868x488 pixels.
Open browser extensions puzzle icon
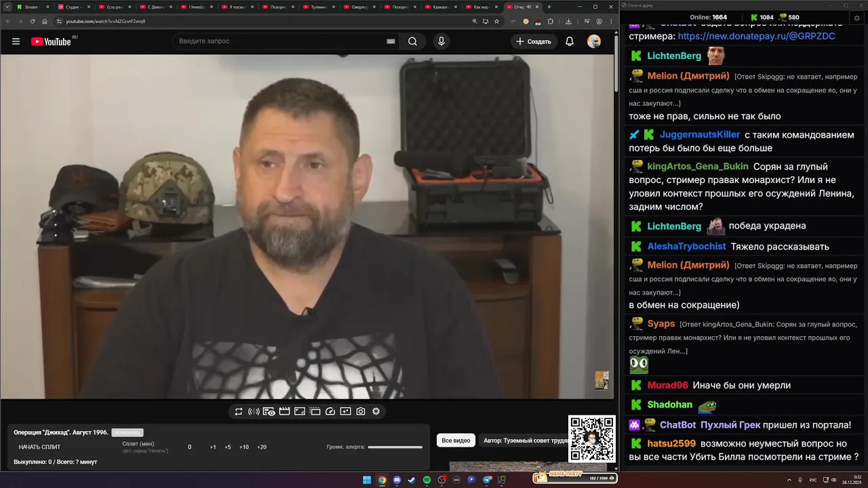[x=551, y=21]
